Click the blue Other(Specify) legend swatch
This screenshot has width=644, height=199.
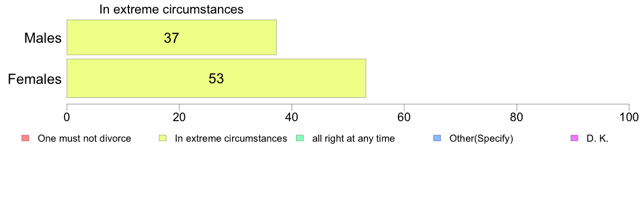point(437,138)
